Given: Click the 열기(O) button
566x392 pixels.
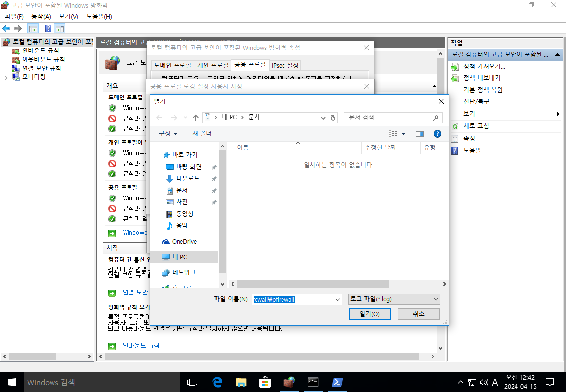Looking at the screenshot, I should [x=370, y=314].
